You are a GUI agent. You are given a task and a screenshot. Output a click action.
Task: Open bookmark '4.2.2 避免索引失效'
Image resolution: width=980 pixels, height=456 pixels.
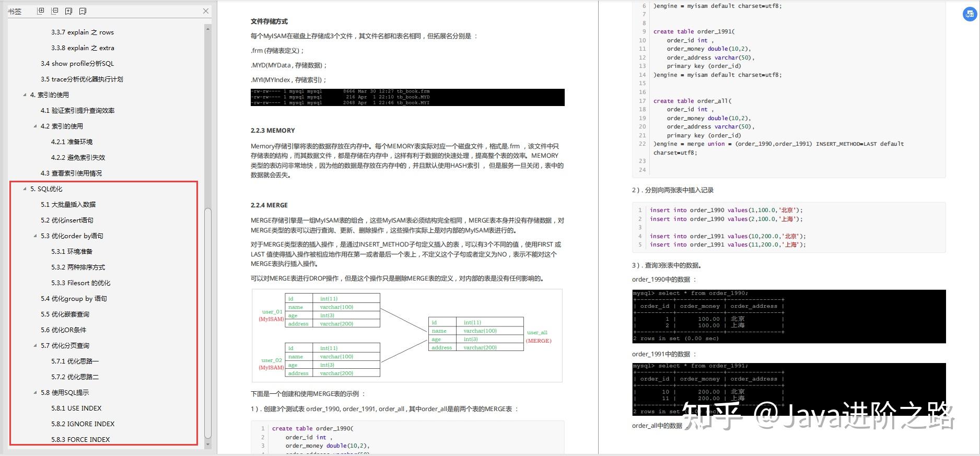(78, 158)
